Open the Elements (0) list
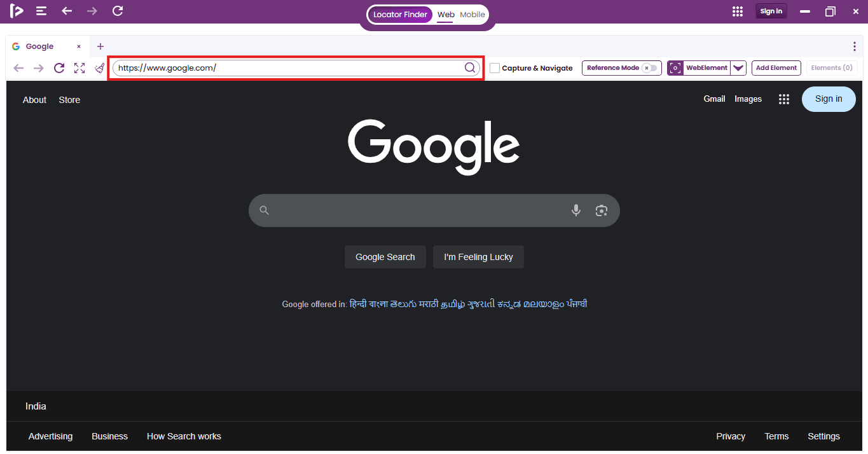Viewport: 868px width, 454px height. (832, 68)
